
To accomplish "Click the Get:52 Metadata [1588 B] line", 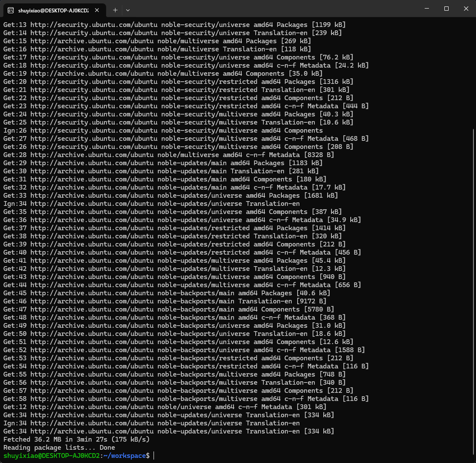I will tap(184, 350).
